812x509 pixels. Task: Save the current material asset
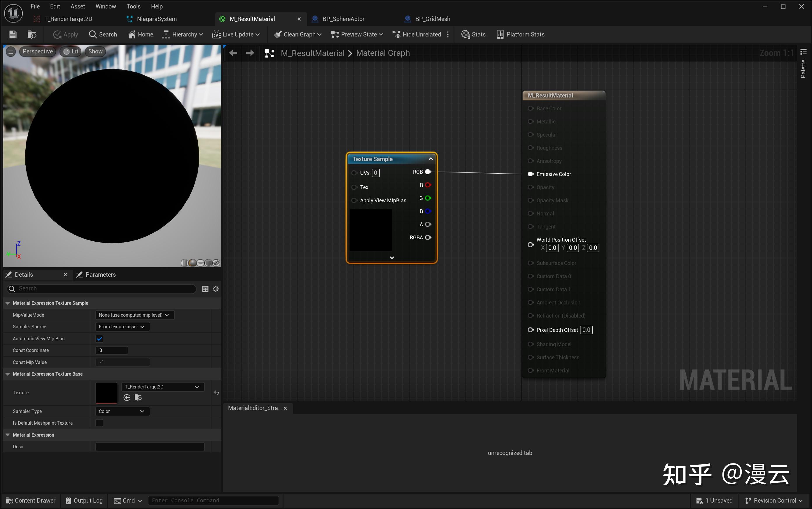tap(12, 34)
